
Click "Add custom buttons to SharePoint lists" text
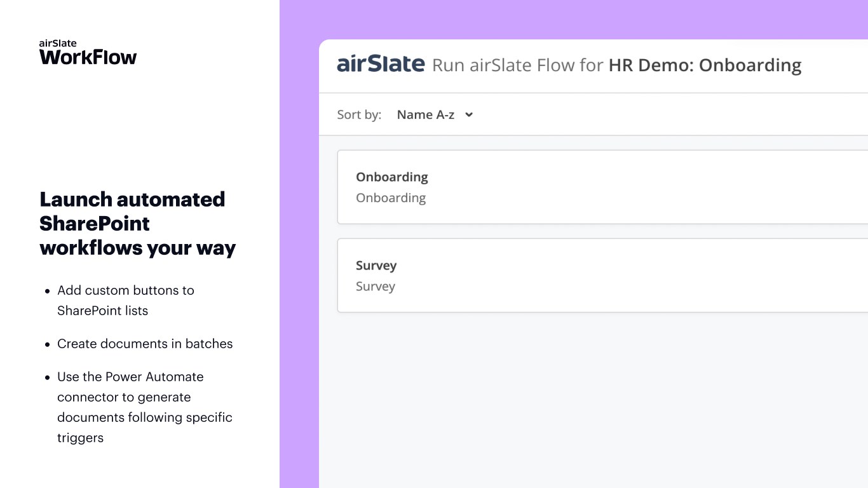pos(126,301)
